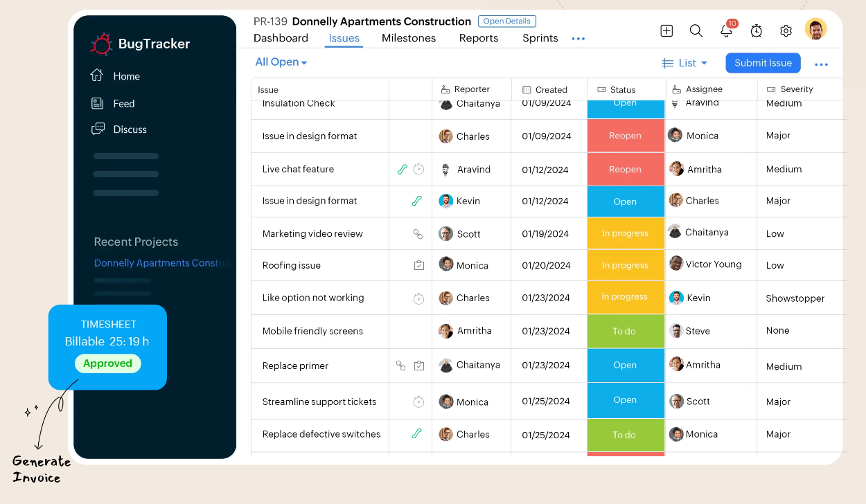Click the plus add-new icon in header
Screen dimensions: 866x504
tap(666, 30)
